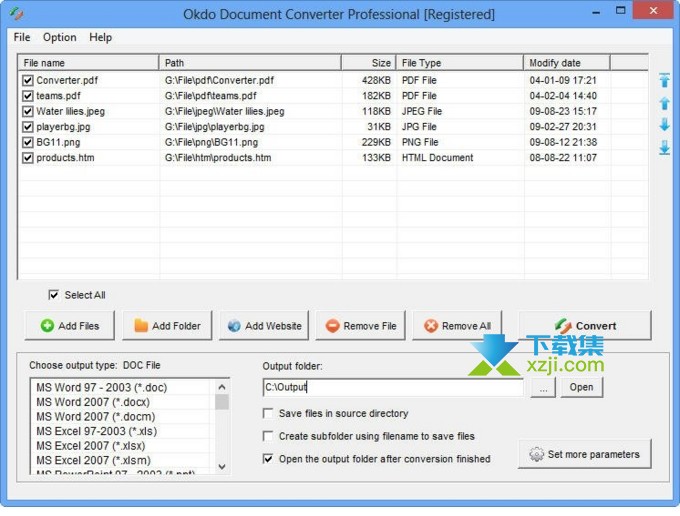The height and width of the screenshot is (516, 680).
Task: Enable Save files in source directory
Action: (x=268, y=413)
